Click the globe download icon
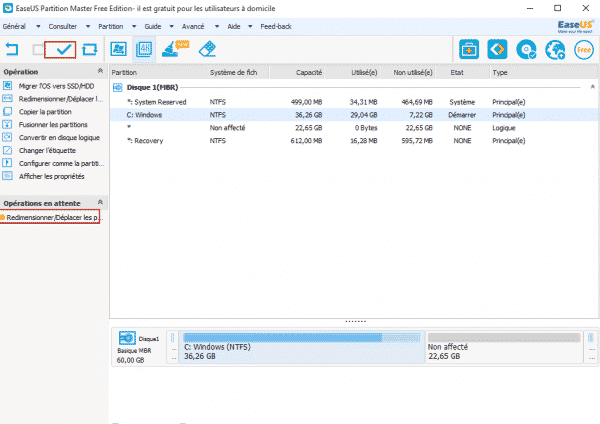The height and width of the screenshot is (424, 600). click(x=555, y=49)
